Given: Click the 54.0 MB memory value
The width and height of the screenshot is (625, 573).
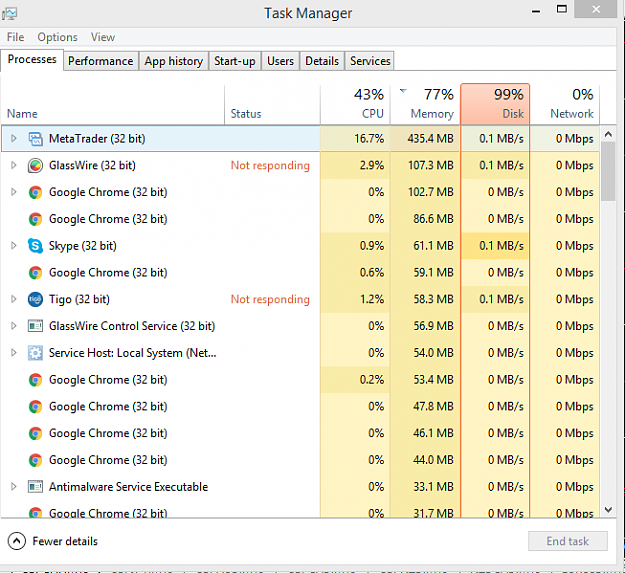Looking at the screenshot, I should click(x=433, y=353).
